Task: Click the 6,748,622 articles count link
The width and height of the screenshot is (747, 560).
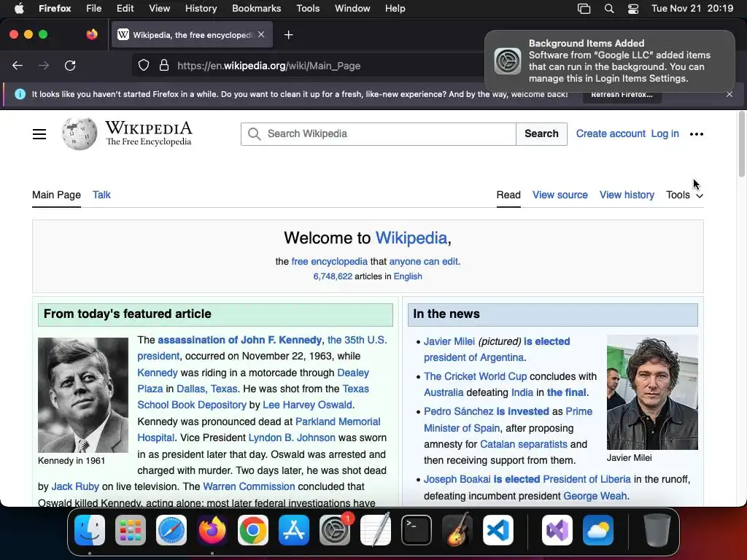Action: (333, 276)
